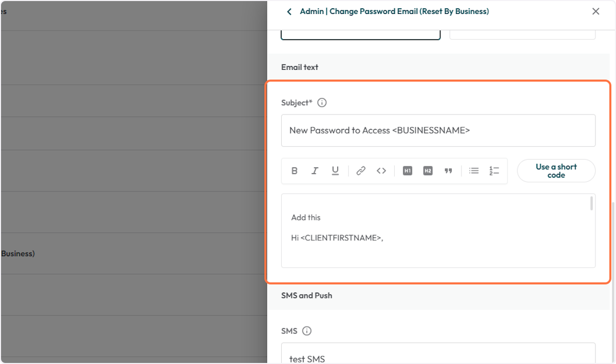Insert a blockquote using the quote icon
The height and width of the screenshot is (364, 616).
[x=448, y=171]
